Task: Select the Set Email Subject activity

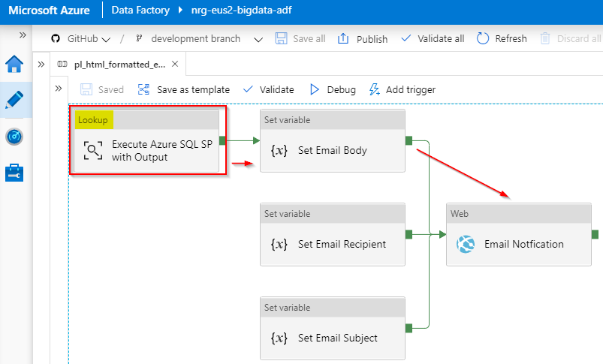Action: tap(333, 328)
